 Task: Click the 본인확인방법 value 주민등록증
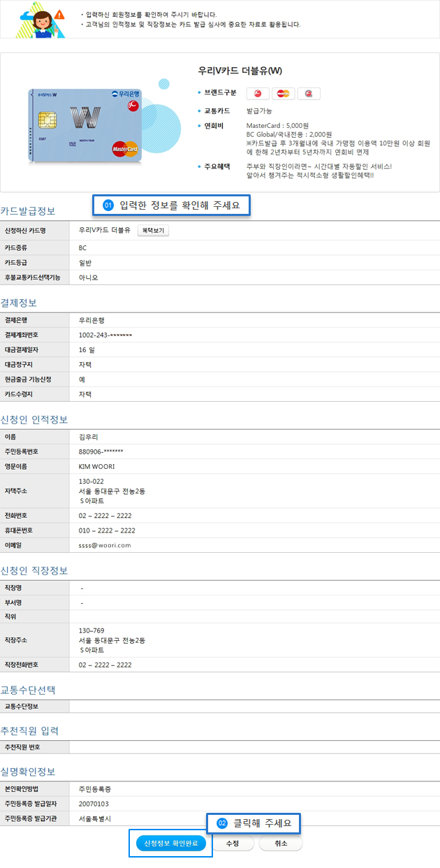pos(95,789)
